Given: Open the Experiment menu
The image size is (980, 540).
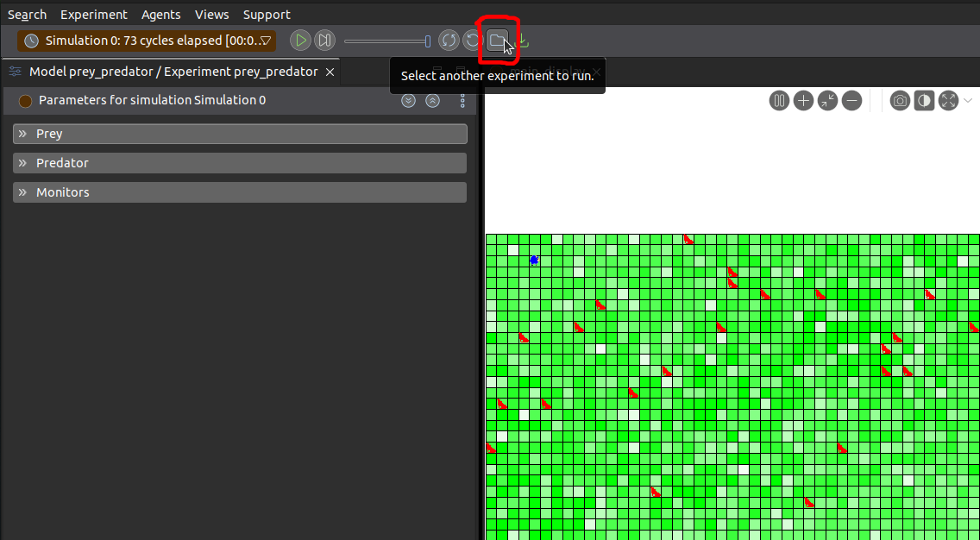Looking at the screenshot, I should (94, 15).
